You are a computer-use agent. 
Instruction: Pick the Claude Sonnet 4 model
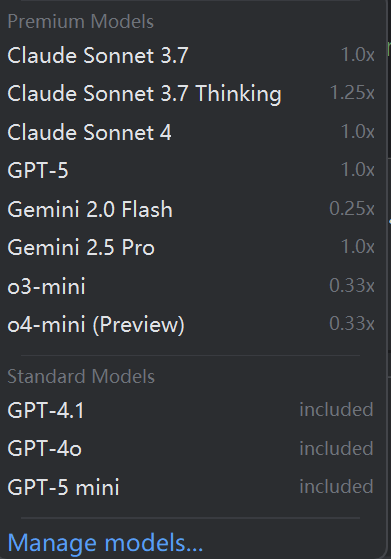click(192, 132)
